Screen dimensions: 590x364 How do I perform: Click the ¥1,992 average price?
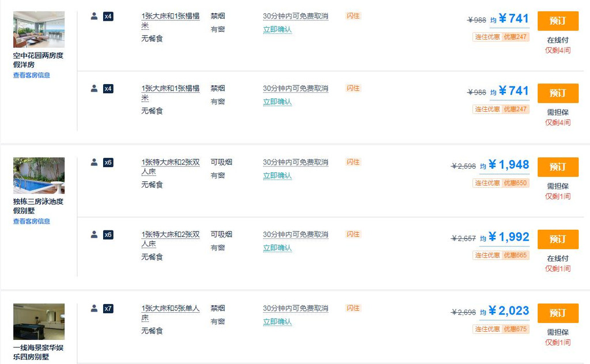[x=508, y=237]
